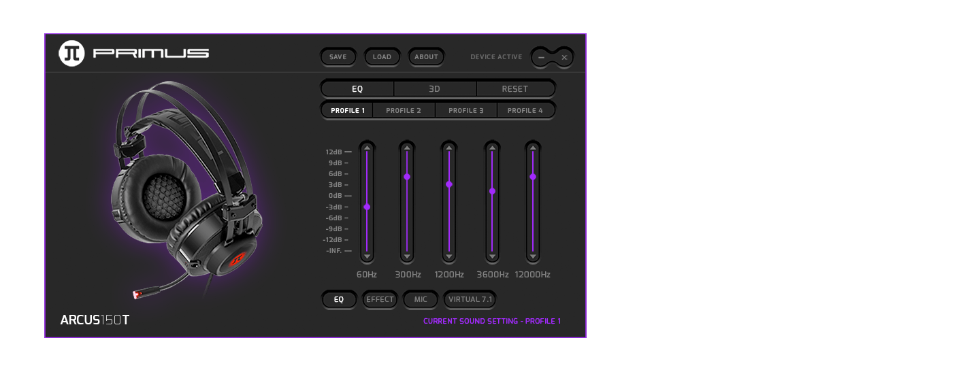Raise 300Hz band using its up arrow
The height and width of the screenshot is (374, 980).
pyautogui.click(x=407, y=147)
